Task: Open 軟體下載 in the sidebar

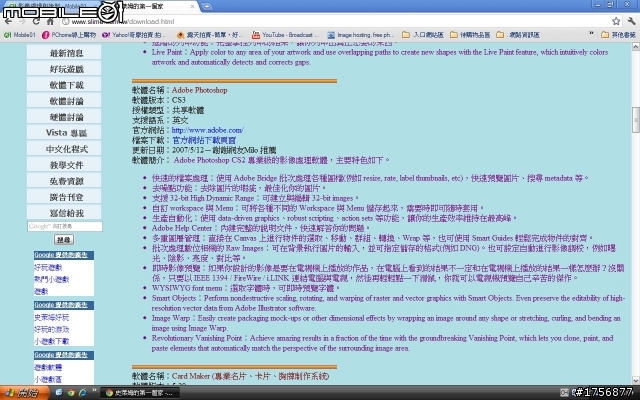Action: click(x=64, y=84)
